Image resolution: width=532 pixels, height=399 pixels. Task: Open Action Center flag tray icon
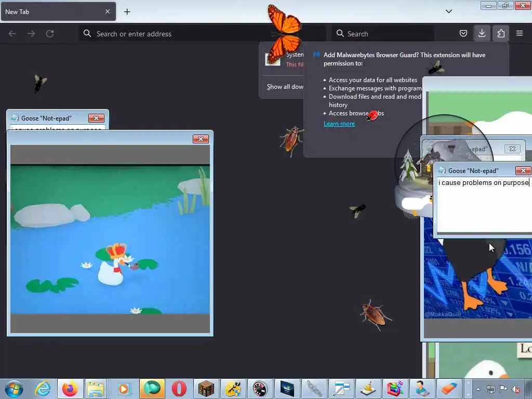(x=503, y=389)
